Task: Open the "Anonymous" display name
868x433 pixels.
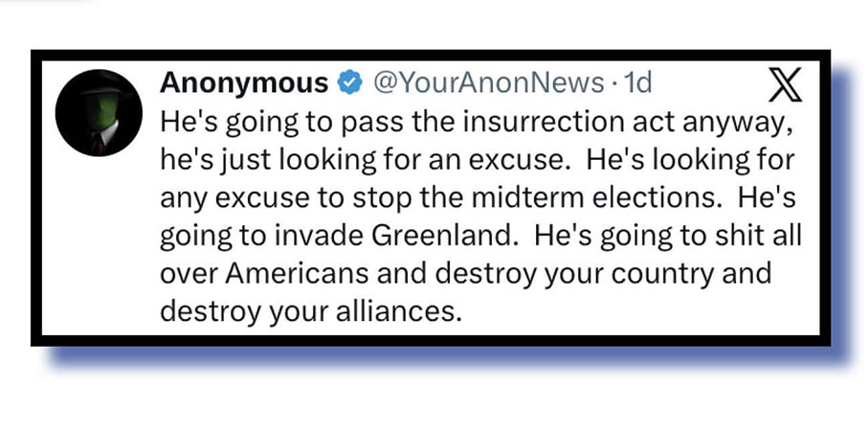Action: click(x=243, y=84)
